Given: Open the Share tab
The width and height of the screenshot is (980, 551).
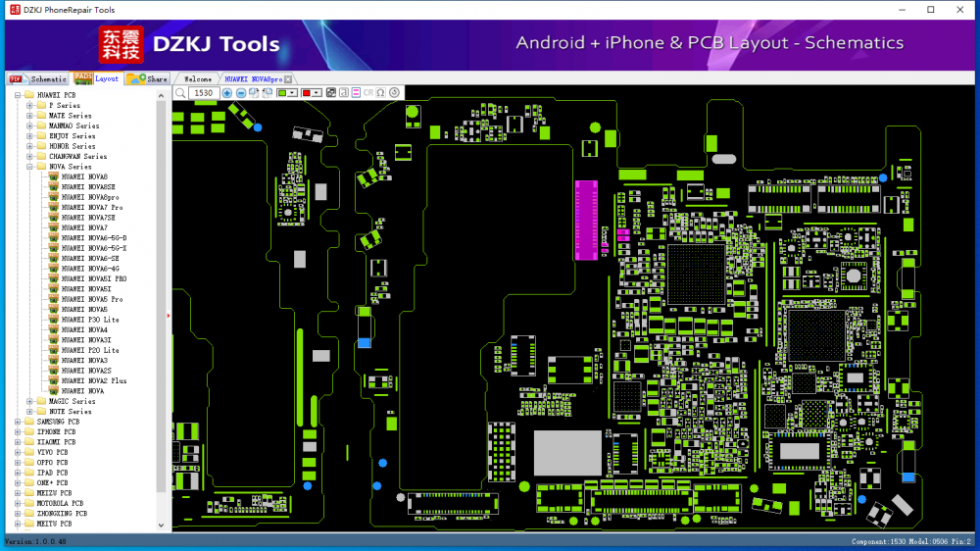Looking at the screenshot, I should point(148,78).
